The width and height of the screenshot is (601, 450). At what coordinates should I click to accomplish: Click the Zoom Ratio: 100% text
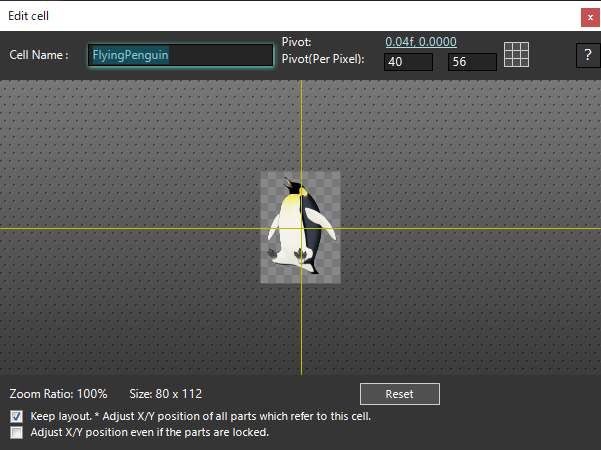(58, 394)
